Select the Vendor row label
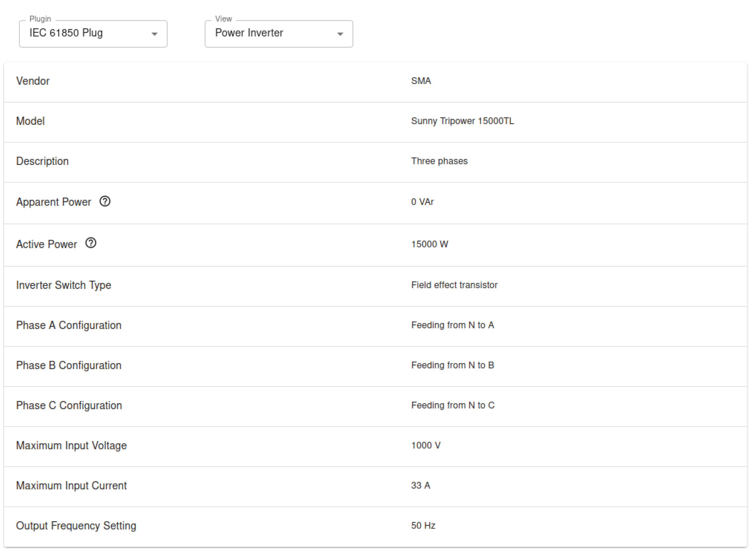Screen dimensions: 756x554 coord(33,81)
